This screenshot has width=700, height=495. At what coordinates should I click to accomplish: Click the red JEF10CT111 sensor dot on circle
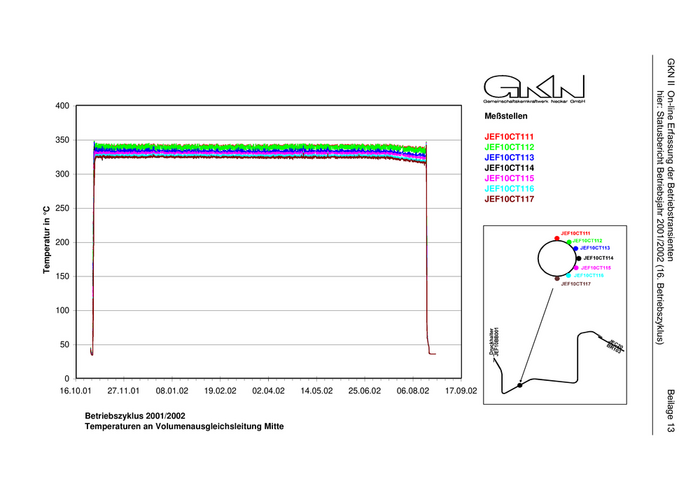click(x=557, y=238)
